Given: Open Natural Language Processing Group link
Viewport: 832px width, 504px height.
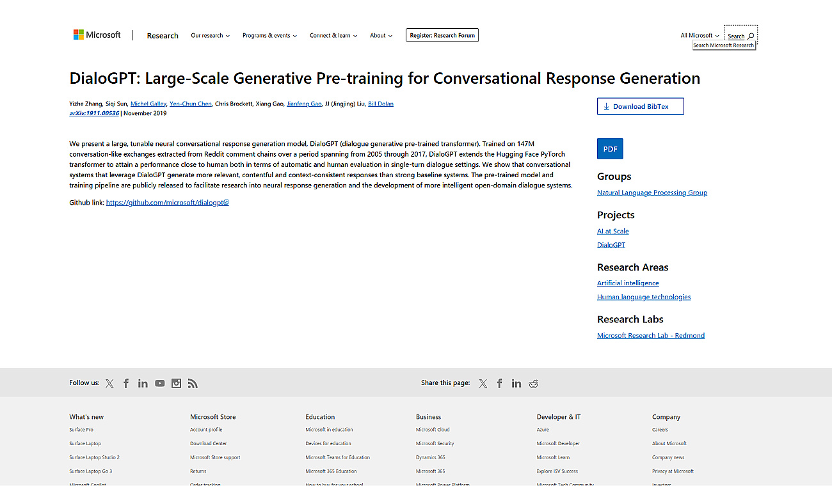Looking at the screenshot, I should (652, 193).
